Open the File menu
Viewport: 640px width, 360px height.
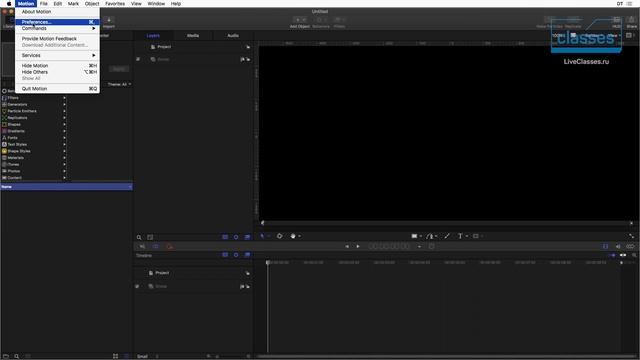point(44,4)
